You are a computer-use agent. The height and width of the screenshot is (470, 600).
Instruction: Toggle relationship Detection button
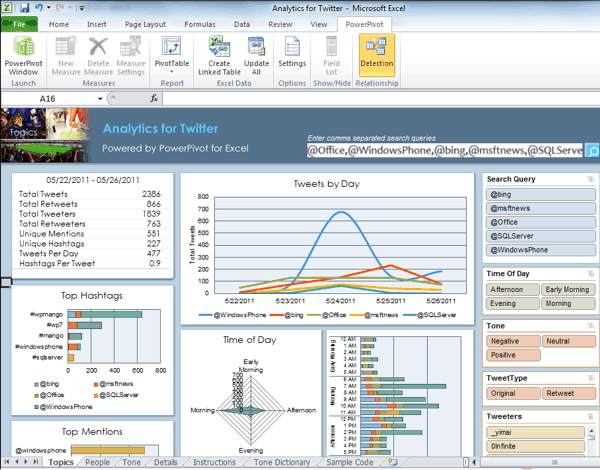pyautogui.click(x=377, y=55)
